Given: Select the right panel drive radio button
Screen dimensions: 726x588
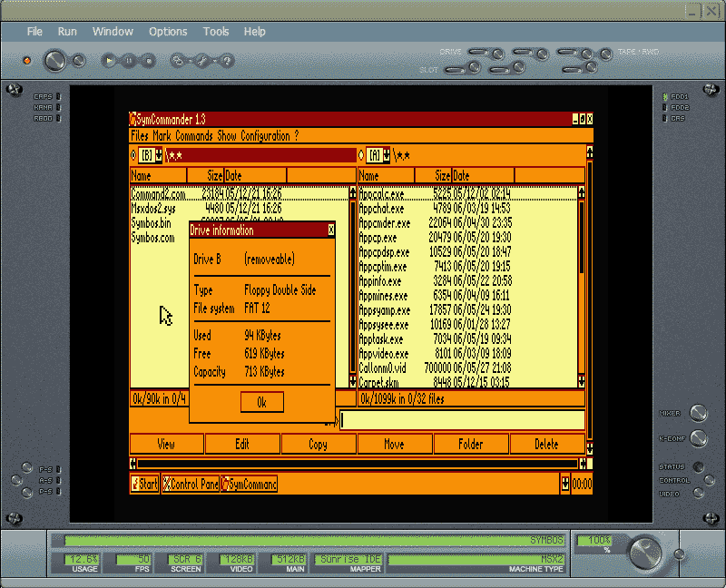Looking at the screenshot, I should 362,154.
